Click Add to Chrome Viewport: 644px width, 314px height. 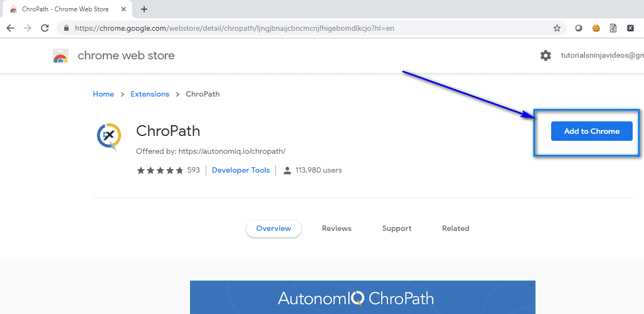click(592, 131)
